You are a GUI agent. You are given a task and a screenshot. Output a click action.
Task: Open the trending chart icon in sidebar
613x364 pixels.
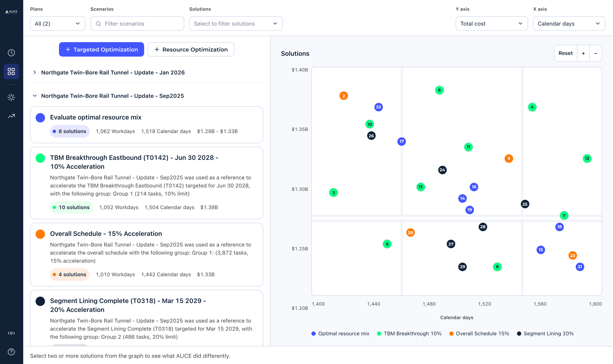coord(11,116)
